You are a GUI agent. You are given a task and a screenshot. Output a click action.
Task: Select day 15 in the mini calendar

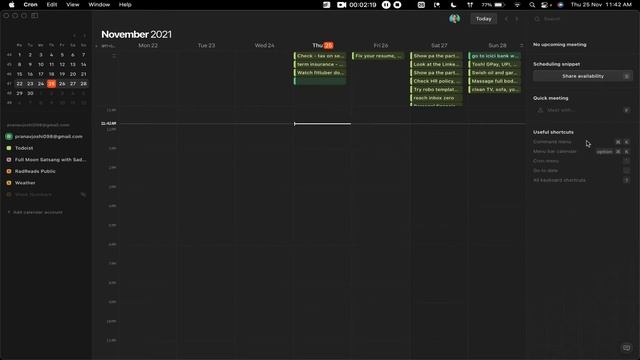19,74
